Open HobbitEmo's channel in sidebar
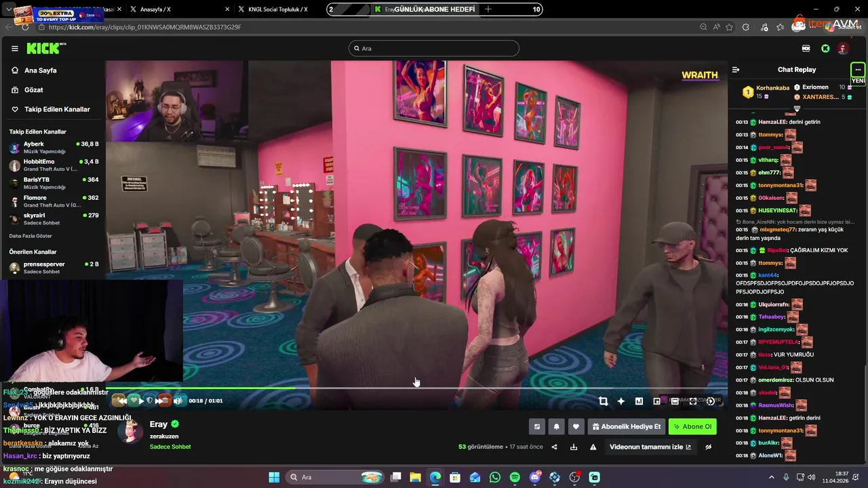Image resolution: width=868 pixels, height=488 pixels. click(x=53, y=165)
